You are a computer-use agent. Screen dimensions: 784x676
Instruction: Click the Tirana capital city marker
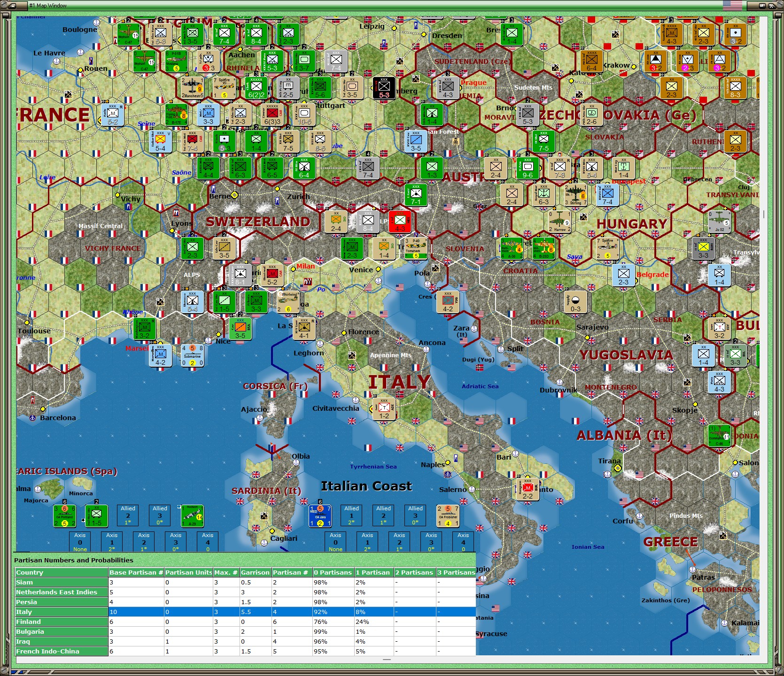coord(618,468)
